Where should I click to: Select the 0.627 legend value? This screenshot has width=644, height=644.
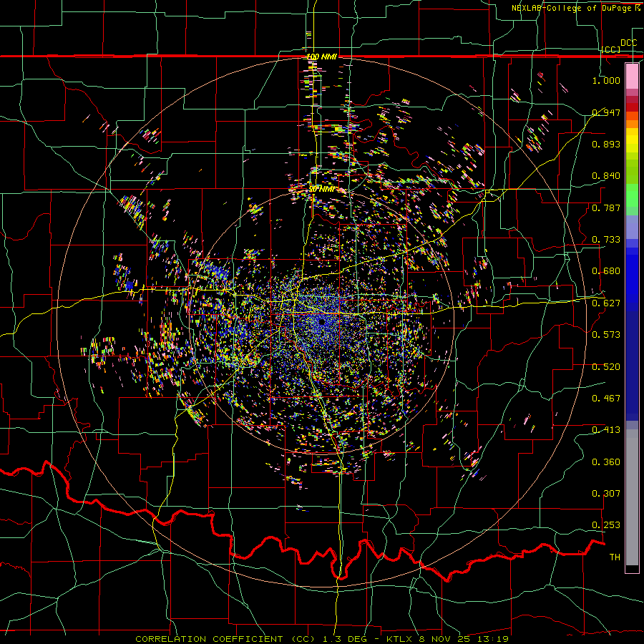click(x=606, y=303)
